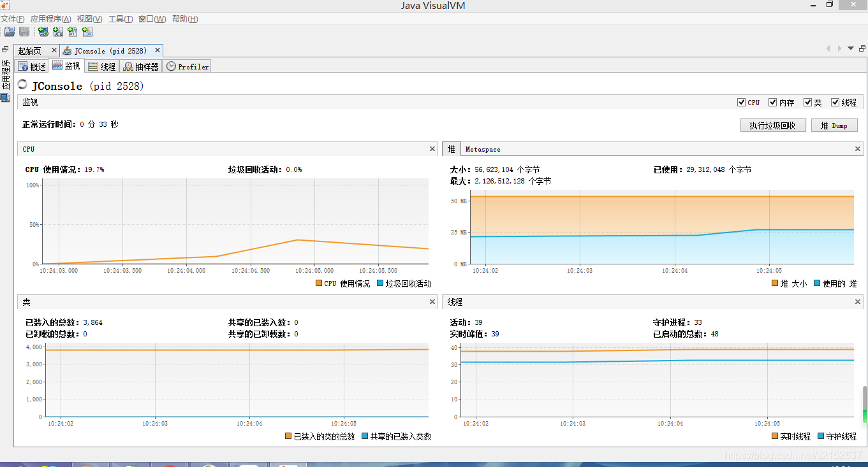Open the 应用程序(A) menu
This screenshot has height=467, width=868.
point(51,19)
